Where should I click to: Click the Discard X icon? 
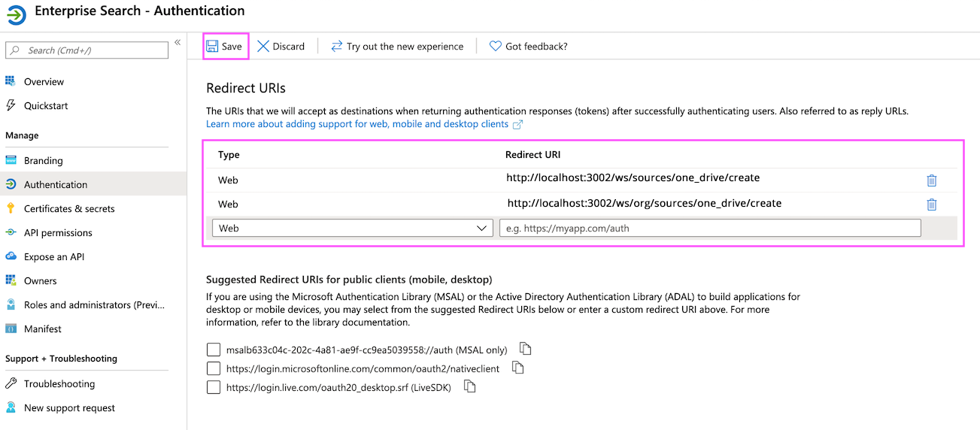[x=263, y=47]
